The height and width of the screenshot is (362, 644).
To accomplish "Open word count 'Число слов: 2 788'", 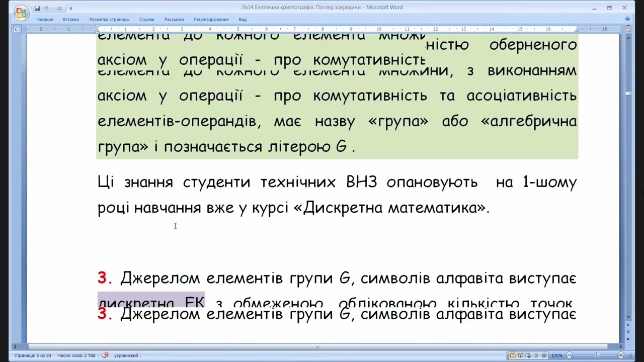I will [76, 355].
